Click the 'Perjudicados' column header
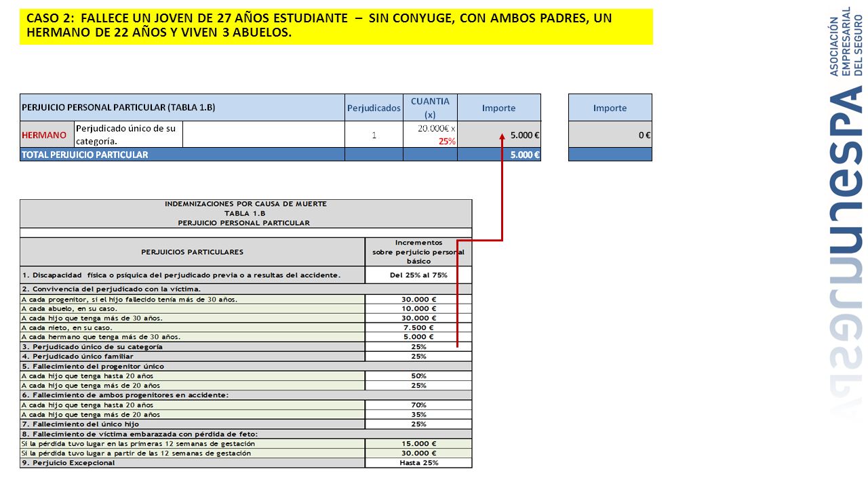868x488 pixels. pos(374,108)
